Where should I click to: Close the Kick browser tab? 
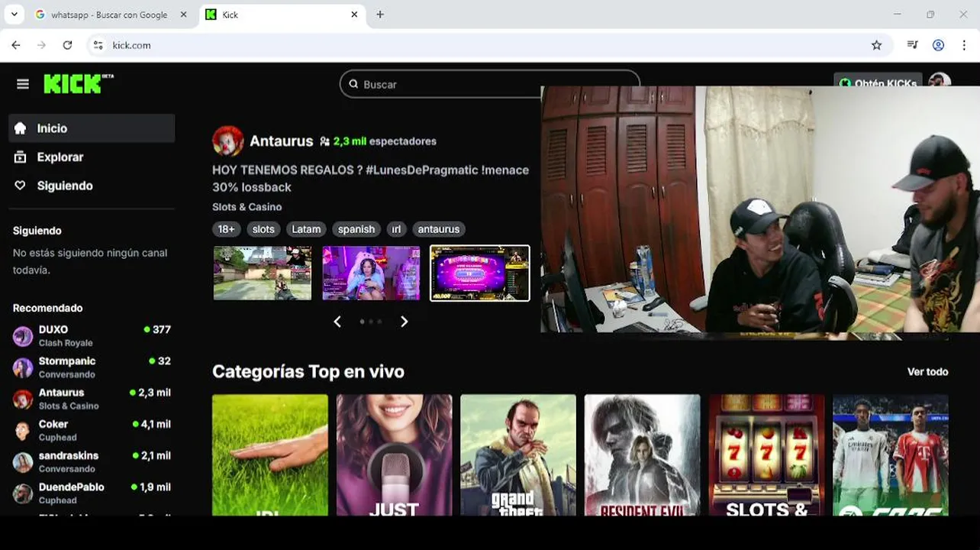point(354,15)
